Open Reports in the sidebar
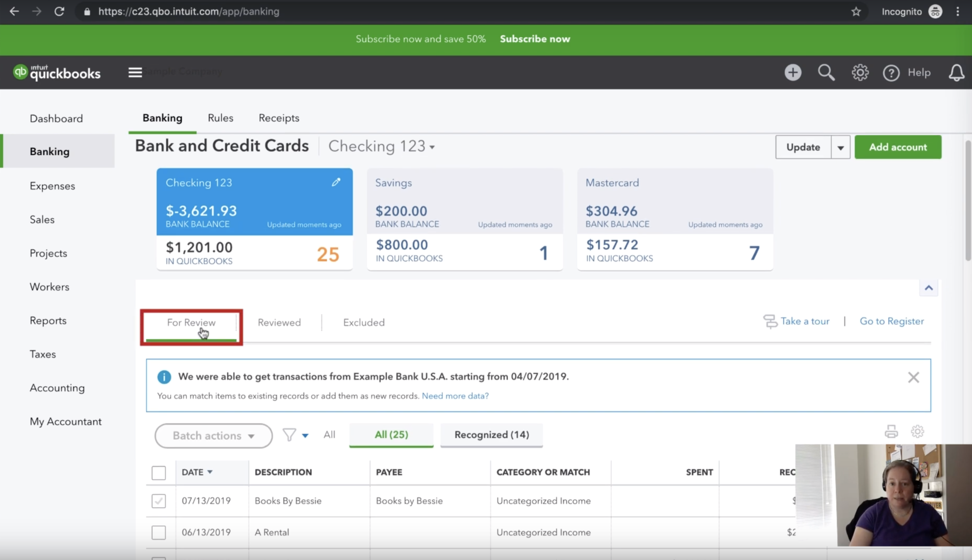Viewport: 972px width, 560px height. pyautogui.click(x=48, y=321)
